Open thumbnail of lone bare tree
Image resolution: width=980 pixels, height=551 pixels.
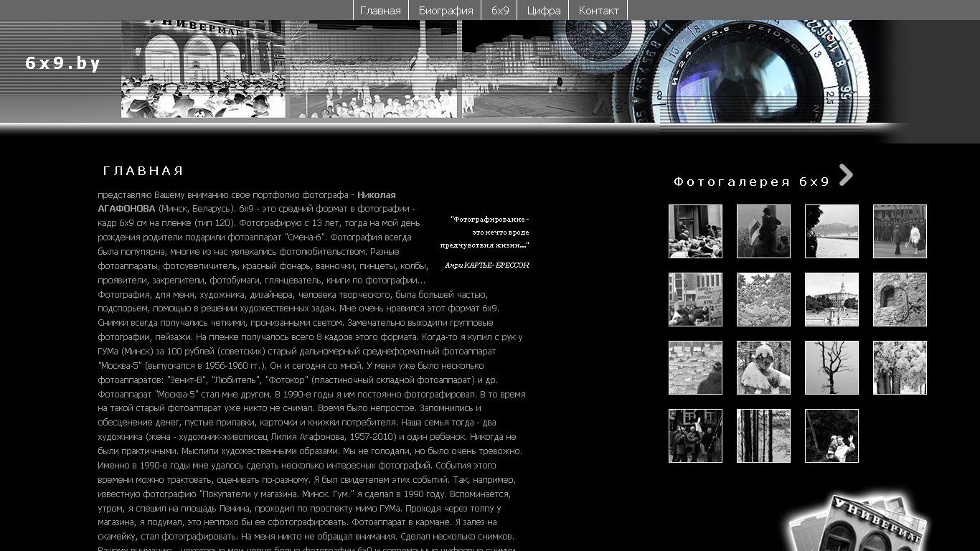click(x=831, y=367)
